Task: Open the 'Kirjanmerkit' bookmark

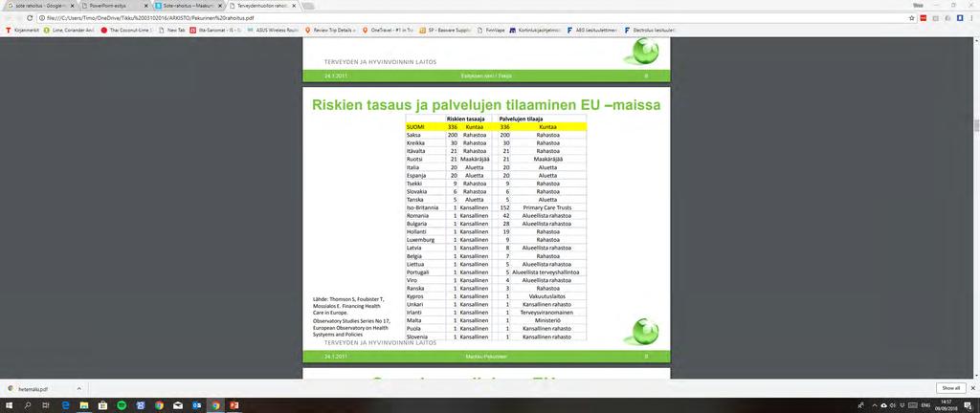Action: pos(23,30)
